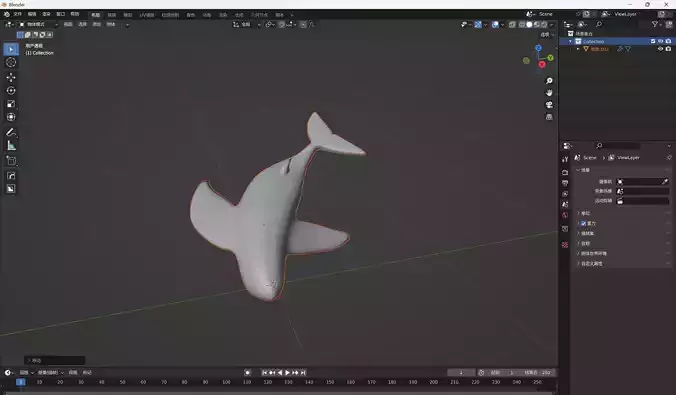Disable mesh object render via camera icon
Image resolution: width=676 pixels, height=395 pixels.
[668, 49]
